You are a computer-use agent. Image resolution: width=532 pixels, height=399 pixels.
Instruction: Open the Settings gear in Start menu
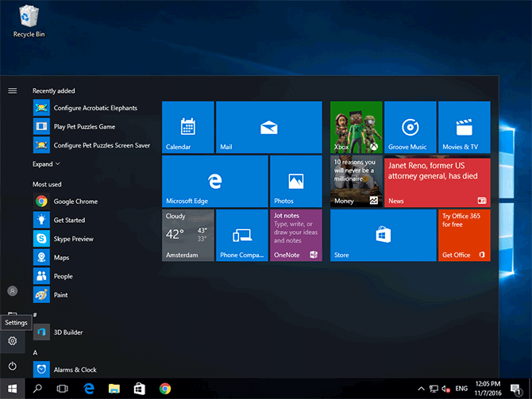pos(12,340)
